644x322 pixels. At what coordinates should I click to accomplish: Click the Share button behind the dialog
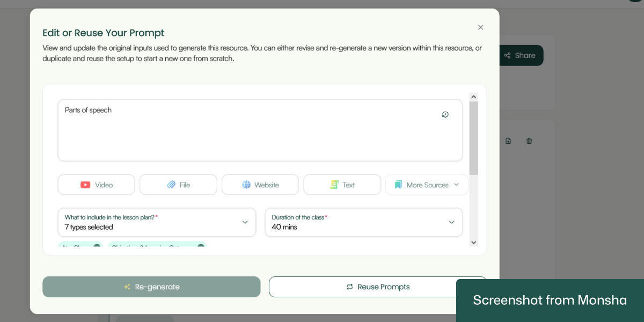click(520, 55)
